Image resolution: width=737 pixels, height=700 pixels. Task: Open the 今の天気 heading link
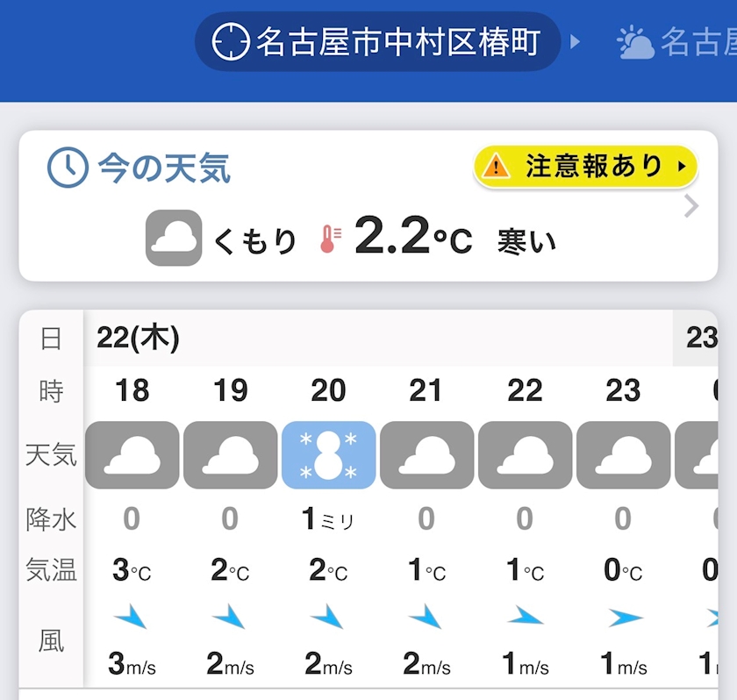coord(164,168)
